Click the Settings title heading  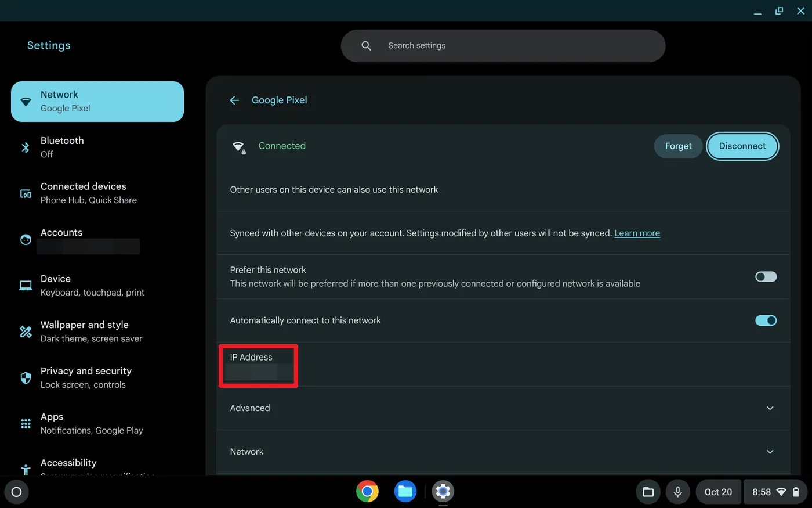point(49,45)
